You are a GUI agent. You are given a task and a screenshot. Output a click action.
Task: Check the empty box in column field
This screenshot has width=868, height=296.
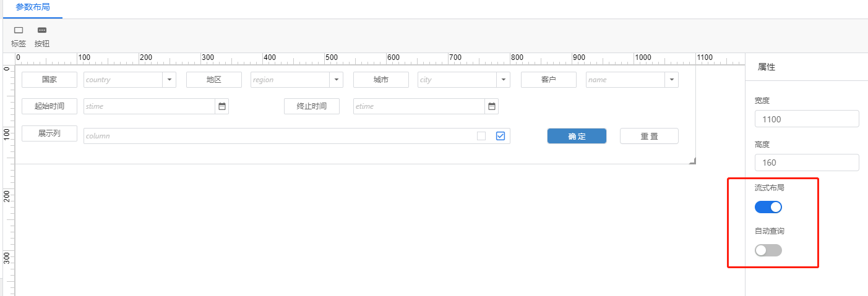point(481,136)
